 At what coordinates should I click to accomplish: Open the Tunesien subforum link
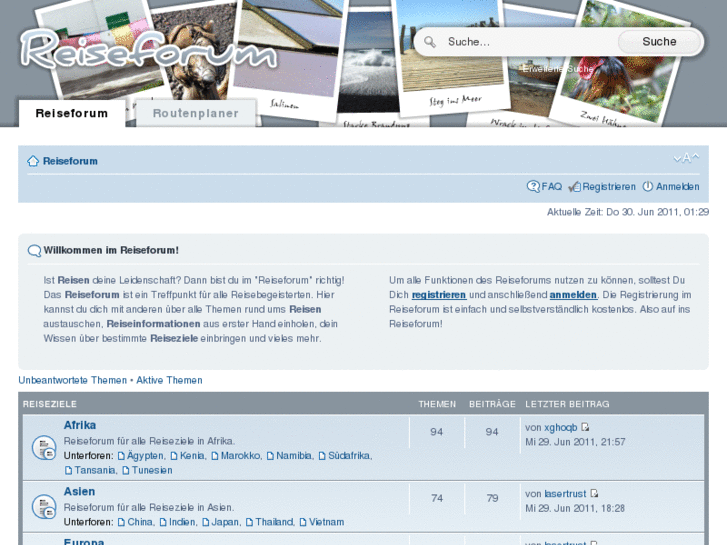(x=152, y=470)
